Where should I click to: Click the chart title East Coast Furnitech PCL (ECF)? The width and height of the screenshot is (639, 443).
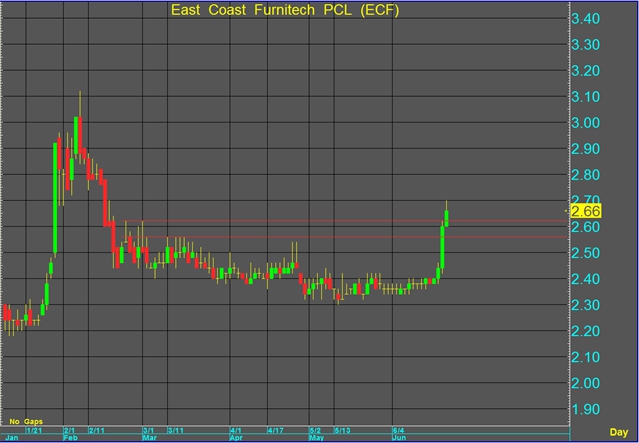point(285,10)
